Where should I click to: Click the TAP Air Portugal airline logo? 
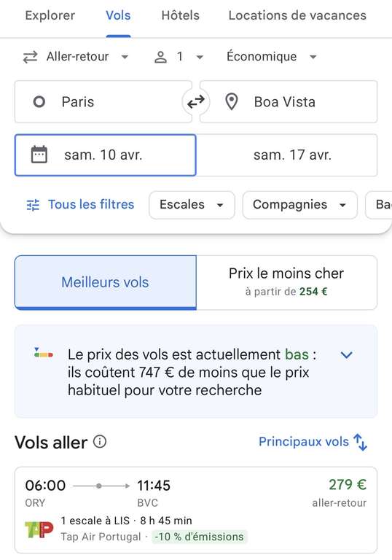(x=39, y=529)
